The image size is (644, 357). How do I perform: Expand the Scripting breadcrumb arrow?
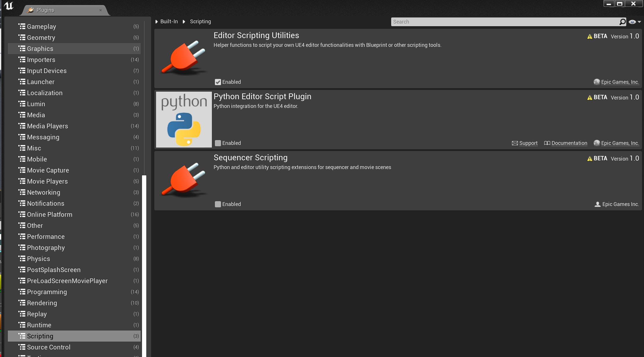pyautogui.click(x=184, y=21)
